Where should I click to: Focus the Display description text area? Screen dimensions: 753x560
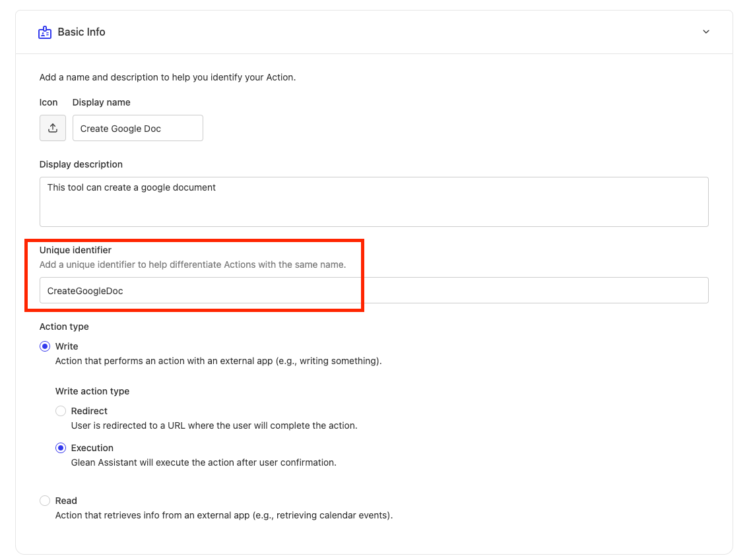click(x=374, y=201)
